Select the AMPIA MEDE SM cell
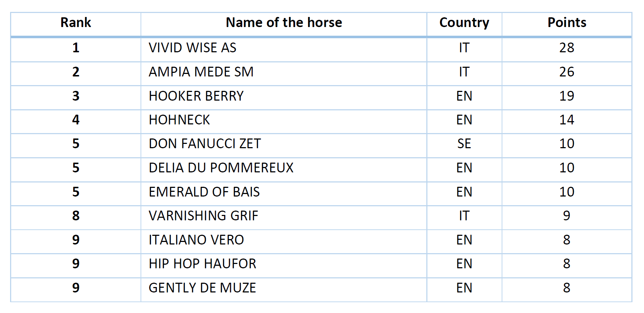The width and height of the screenshot is (644, 313). pos(201,72)
